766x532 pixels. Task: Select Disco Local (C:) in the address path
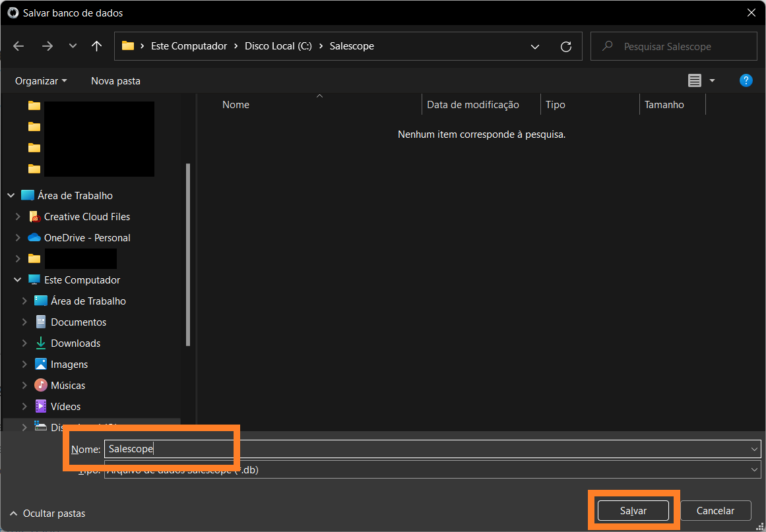point(278,46)
